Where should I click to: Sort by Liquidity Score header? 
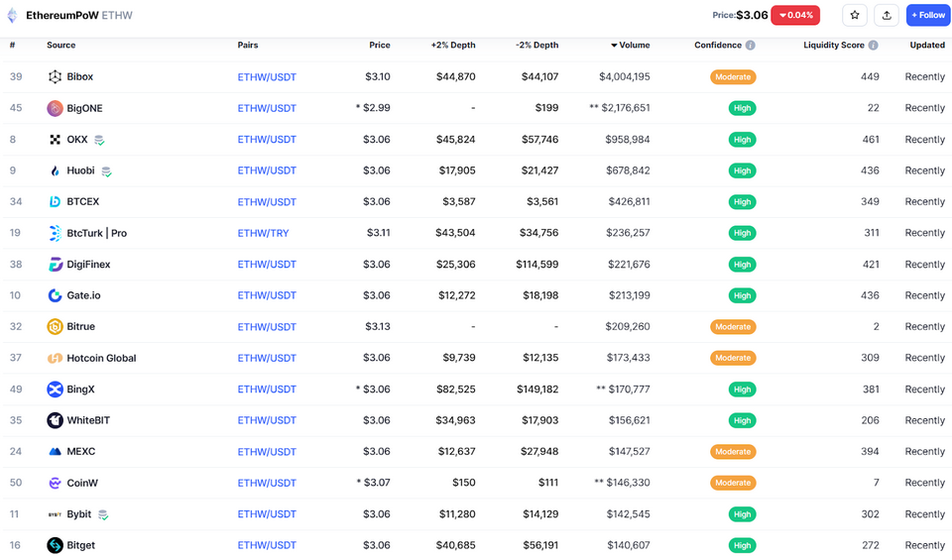click(833, 46)
